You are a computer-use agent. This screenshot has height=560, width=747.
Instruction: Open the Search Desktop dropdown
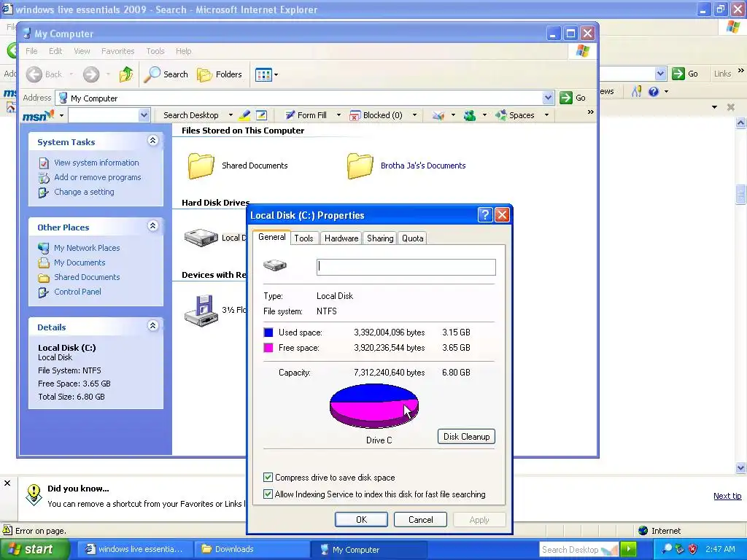231,115
